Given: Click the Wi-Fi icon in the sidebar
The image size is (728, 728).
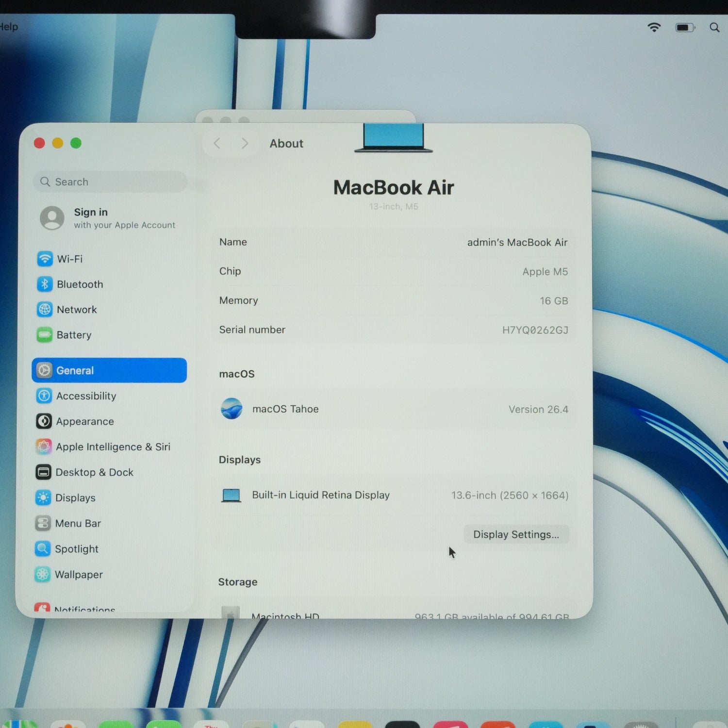Looking at the screenshot, I should click(45, 259).
